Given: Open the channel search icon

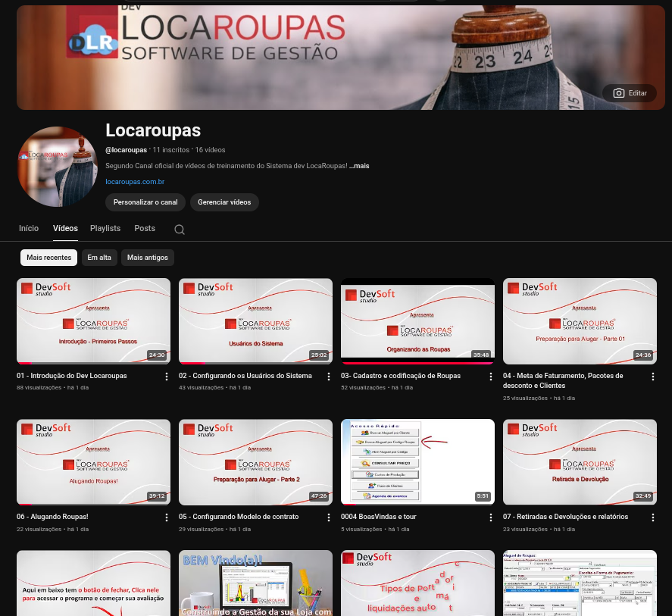Looking at the screenshot, I should coord(180,229).
